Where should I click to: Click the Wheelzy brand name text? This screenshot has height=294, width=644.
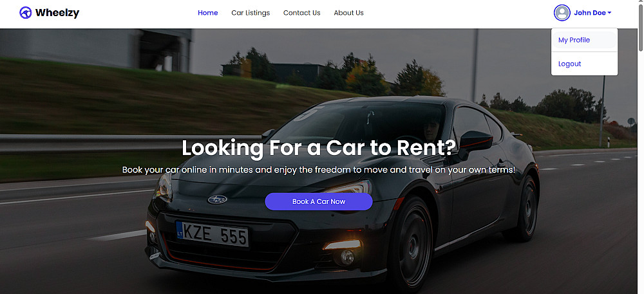coord(57,13)
